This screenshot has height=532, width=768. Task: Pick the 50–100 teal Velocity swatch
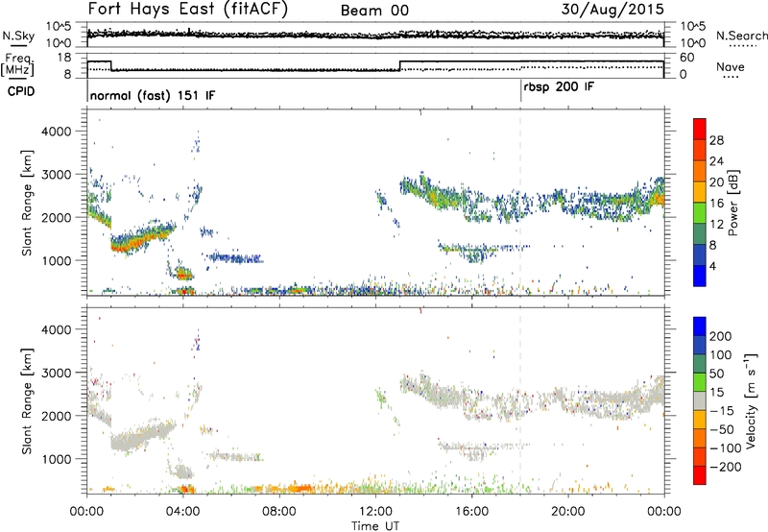pos(700,364)
